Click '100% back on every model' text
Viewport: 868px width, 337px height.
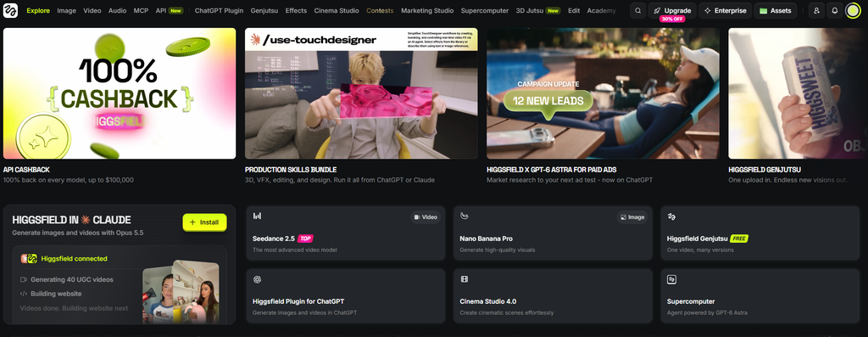[x=69, y=180]
